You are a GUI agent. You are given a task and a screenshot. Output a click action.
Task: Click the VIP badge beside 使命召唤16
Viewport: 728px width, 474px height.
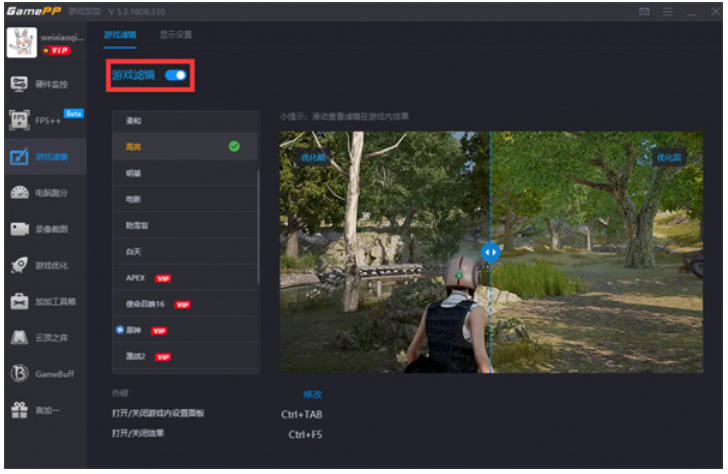click(x=182, y=305)
